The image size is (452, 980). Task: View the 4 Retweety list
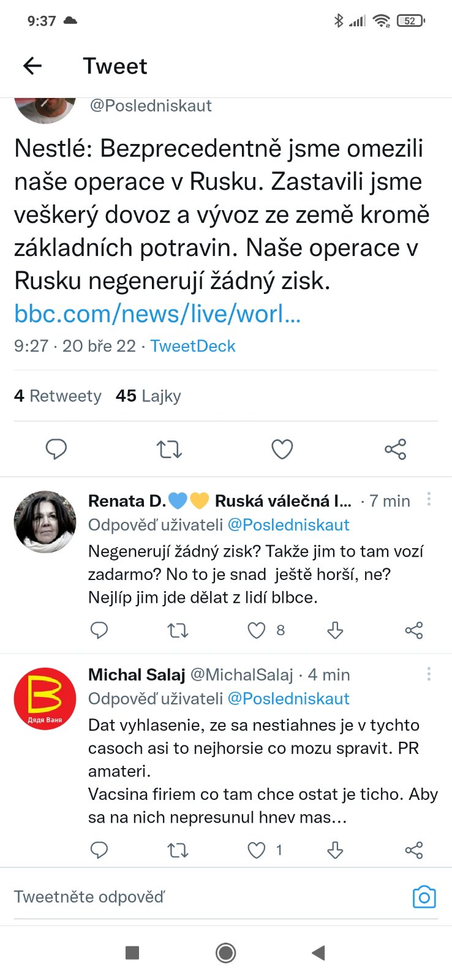click(58, 396)
